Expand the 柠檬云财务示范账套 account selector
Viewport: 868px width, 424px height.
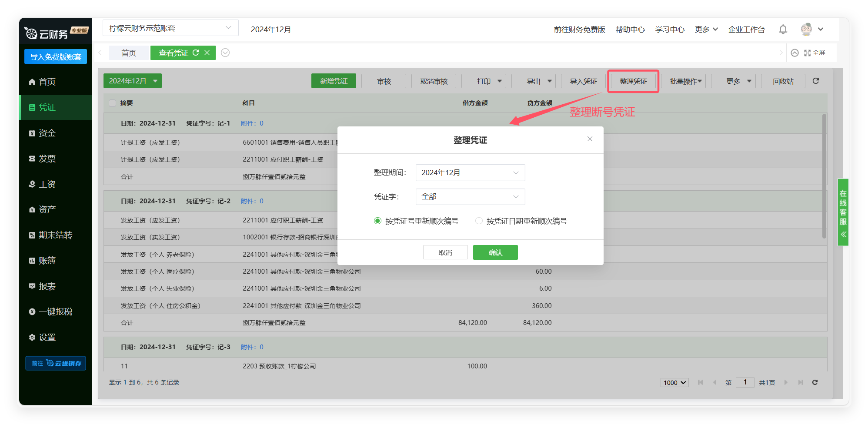coord(170,28)
